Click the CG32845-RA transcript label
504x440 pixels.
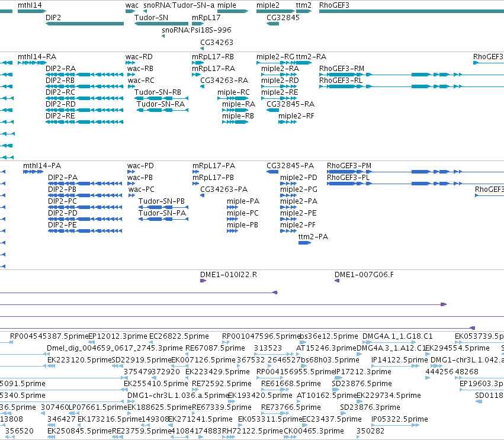point(290,104)
